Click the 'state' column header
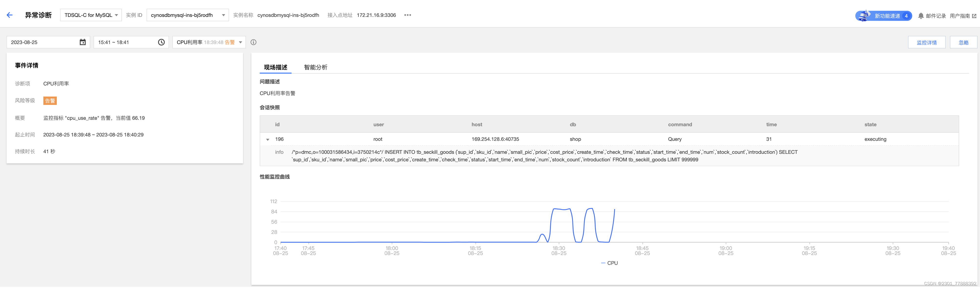 (870, 124)
